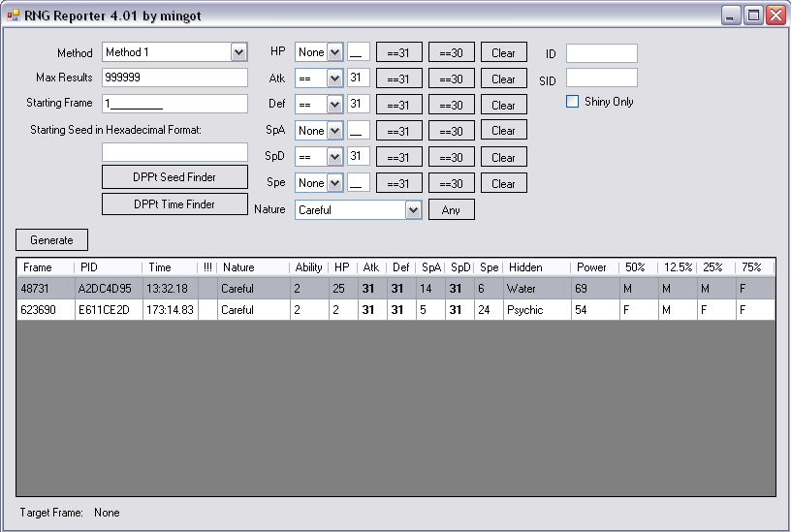Set SpA to ==31
Image resolution: width=791 pixels, height=532 pixels.
coord(399,131)
